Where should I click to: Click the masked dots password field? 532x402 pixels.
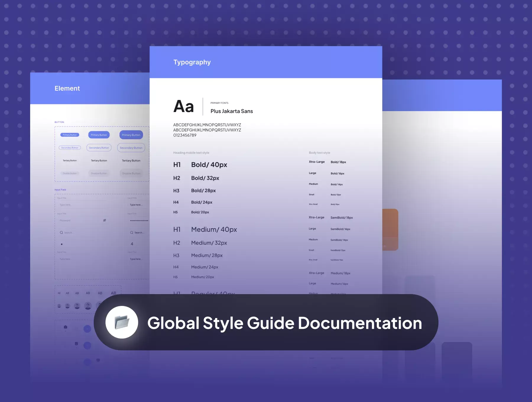point(139,221)
